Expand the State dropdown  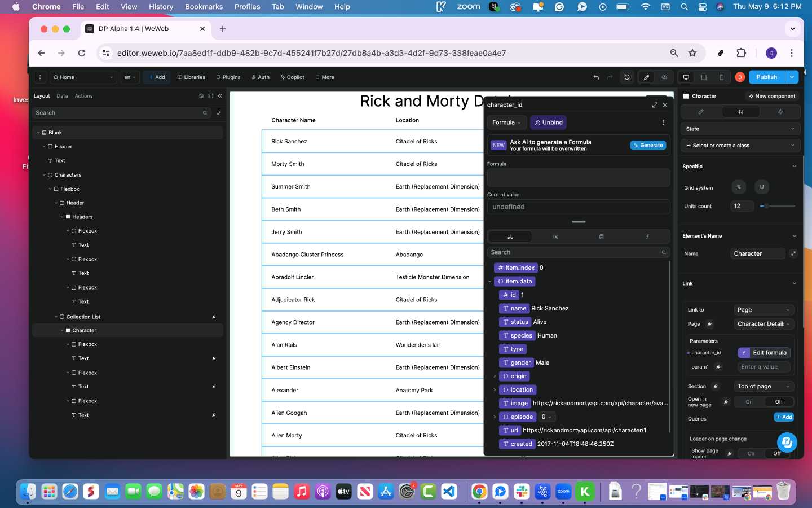740,129
